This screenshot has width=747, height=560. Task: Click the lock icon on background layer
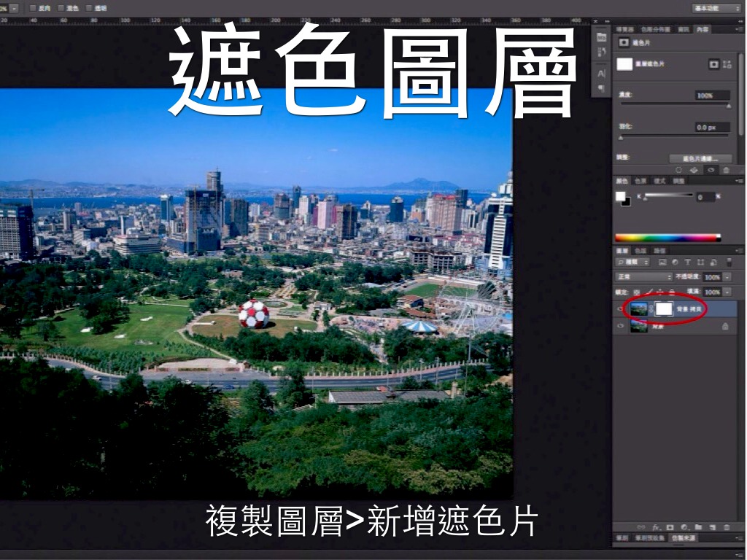pyautogui.click(x=725, y=327)
